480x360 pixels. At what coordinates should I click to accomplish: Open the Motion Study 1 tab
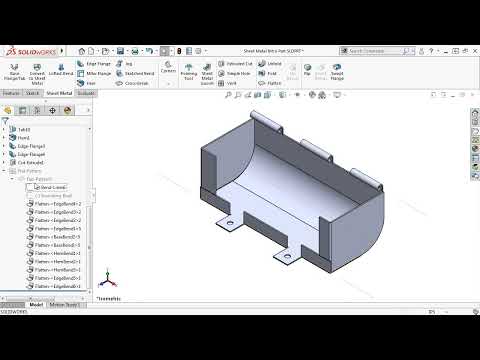coord(65,305)
